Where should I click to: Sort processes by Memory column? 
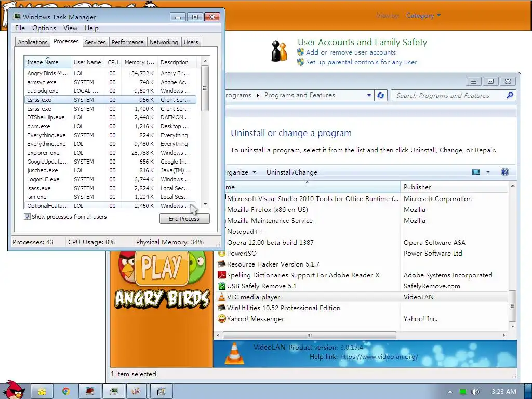139,62
